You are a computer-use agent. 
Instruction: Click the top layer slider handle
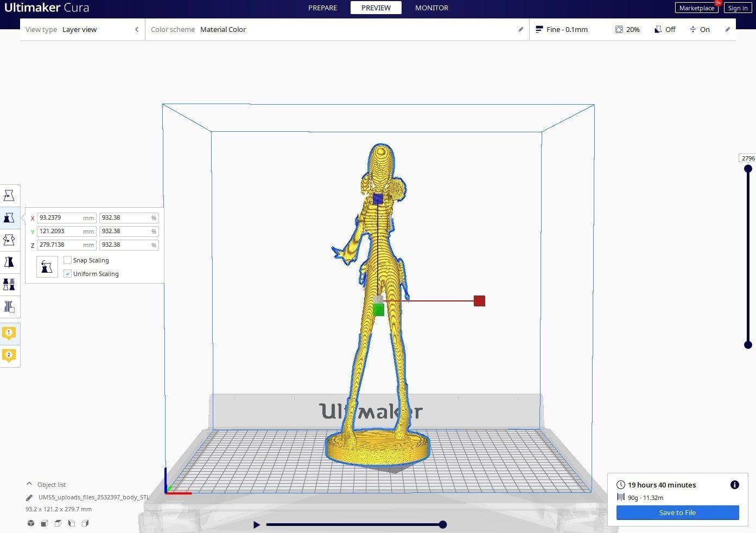tap(748, 169)
